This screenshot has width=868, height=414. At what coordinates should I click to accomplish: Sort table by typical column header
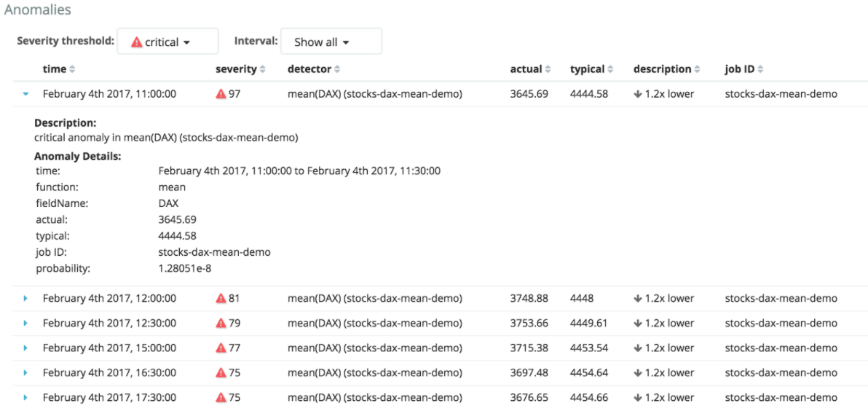(x=587, y=69)
